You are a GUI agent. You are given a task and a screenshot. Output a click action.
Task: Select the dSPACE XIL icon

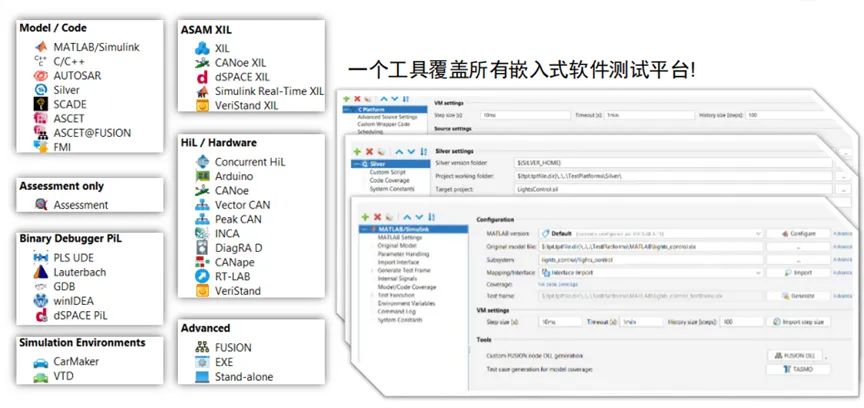click(203, 77)
